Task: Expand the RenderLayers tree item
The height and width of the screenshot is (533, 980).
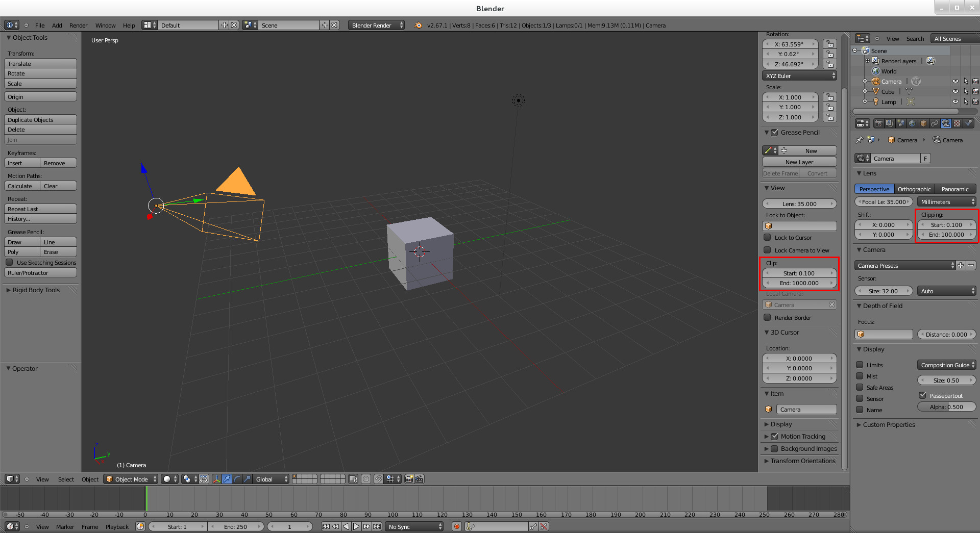Action: point(867,61)
